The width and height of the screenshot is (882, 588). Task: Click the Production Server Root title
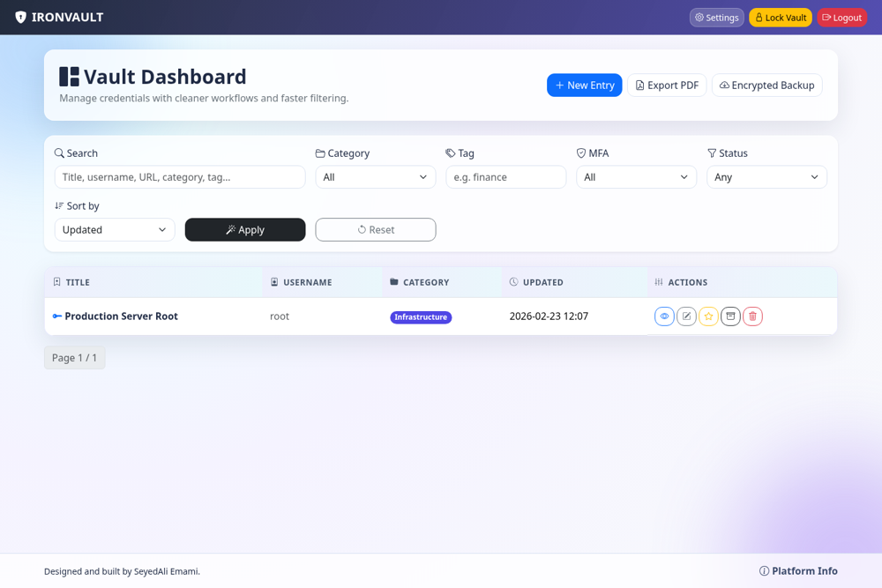[121, 316]
